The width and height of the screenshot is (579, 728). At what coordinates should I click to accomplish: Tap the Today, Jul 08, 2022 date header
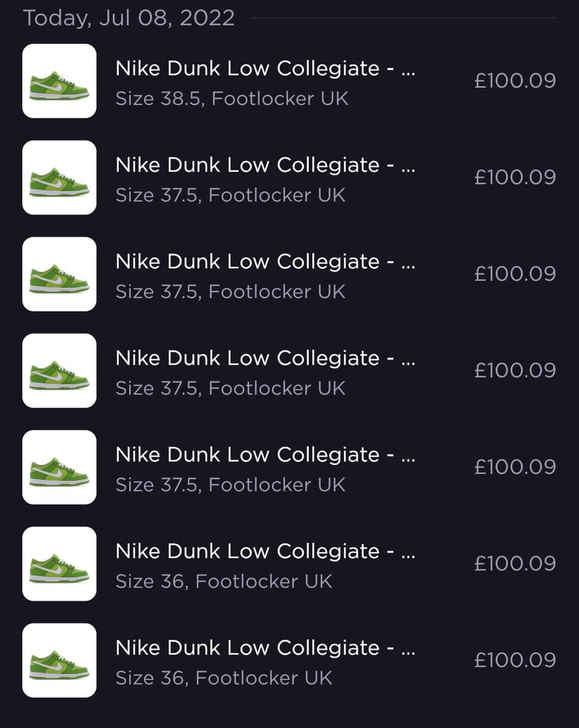pyautogui.click(x=129, y=17)
